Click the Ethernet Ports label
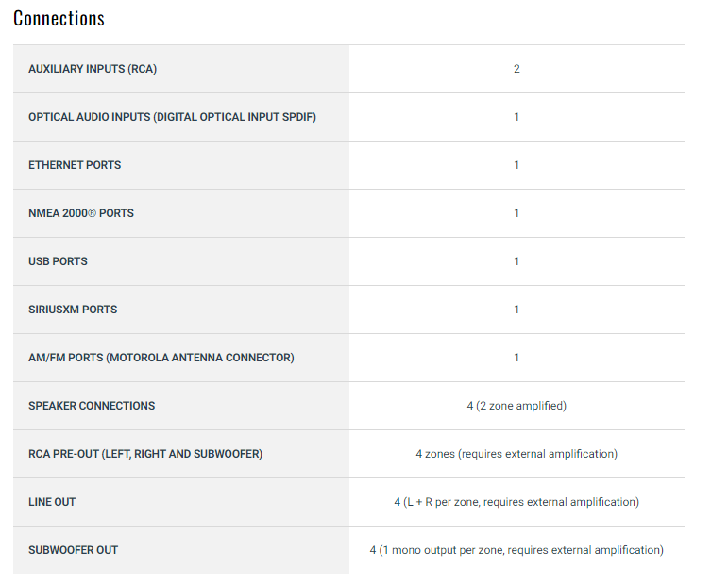 point(75,165)
